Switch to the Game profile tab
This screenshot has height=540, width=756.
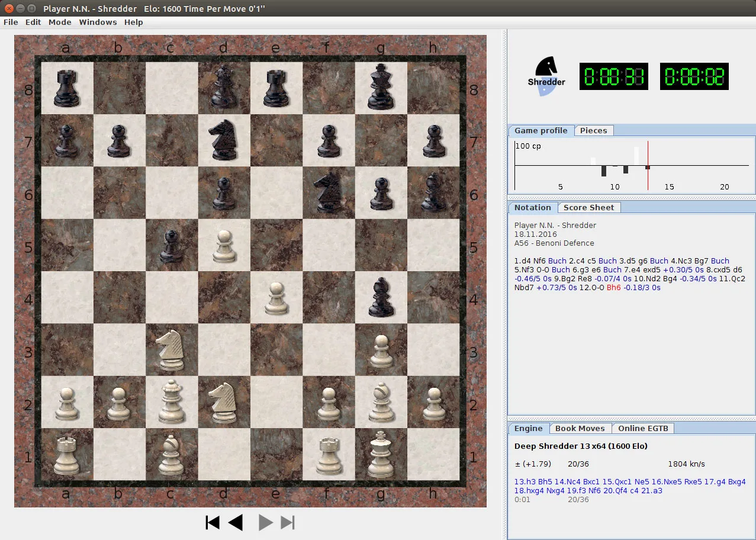click(541, 131)
